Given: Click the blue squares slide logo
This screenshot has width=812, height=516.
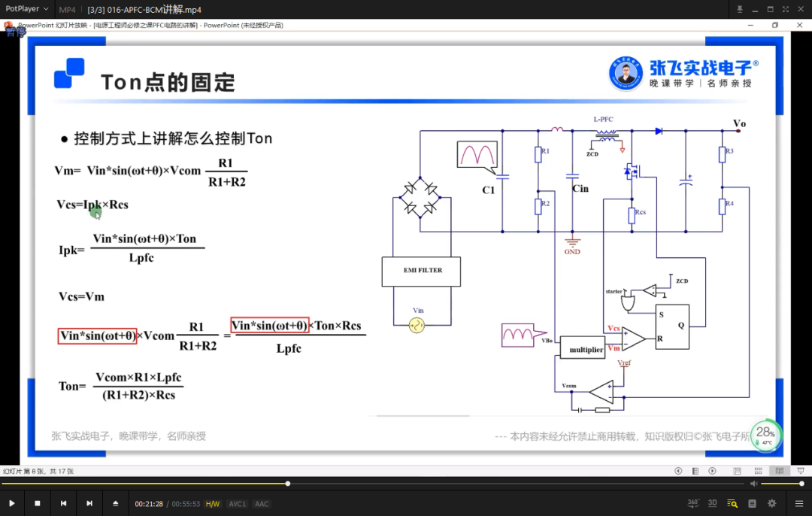Looking at the screenshot, I should tap(69, 73).
